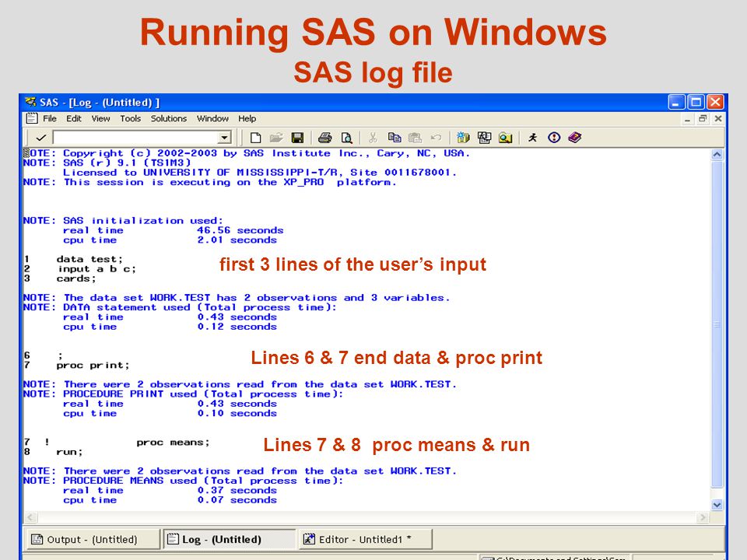Click the XP_PRO platform note line
This screenshot has width=747, height=560.
209,182
